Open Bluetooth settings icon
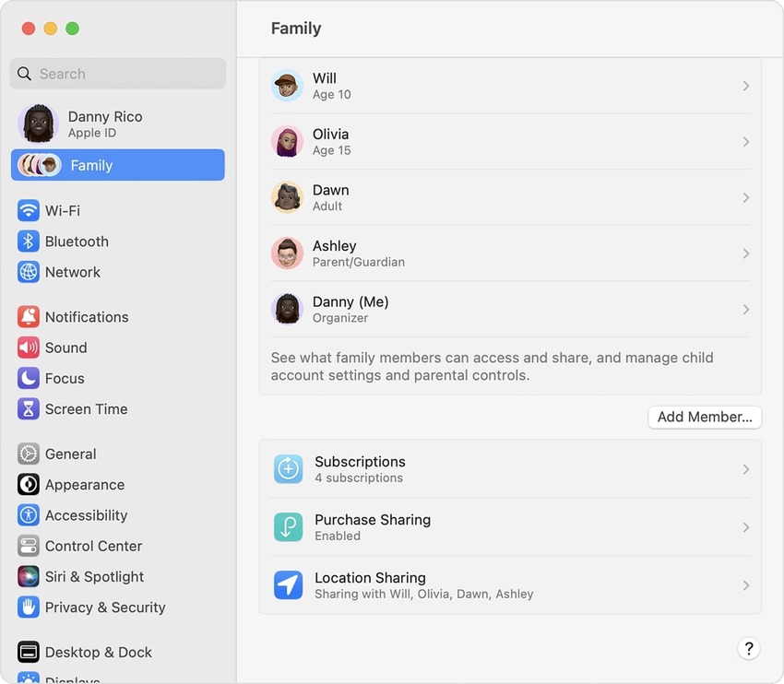This screenshot has width=784, height=684. pos(29,242)
